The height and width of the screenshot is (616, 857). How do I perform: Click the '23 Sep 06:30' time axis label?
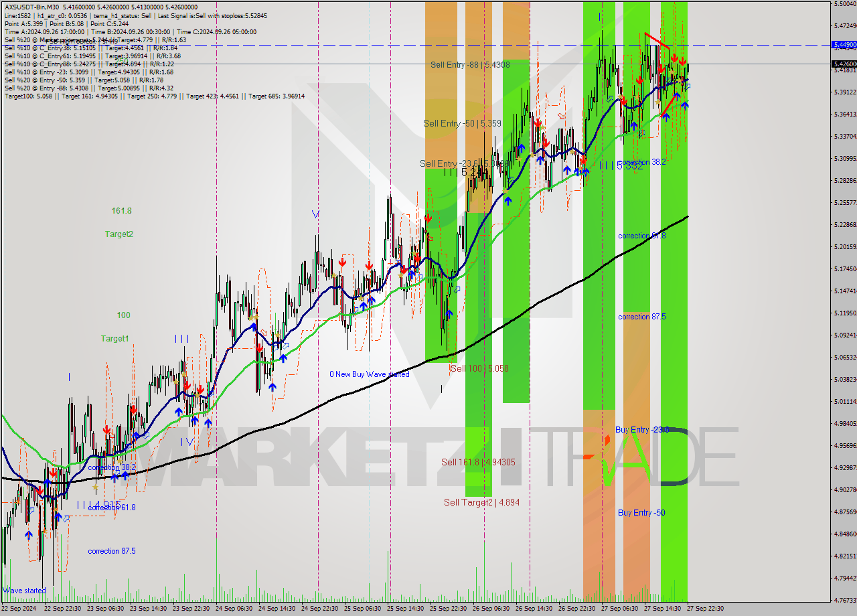click(x=106, y=609)
